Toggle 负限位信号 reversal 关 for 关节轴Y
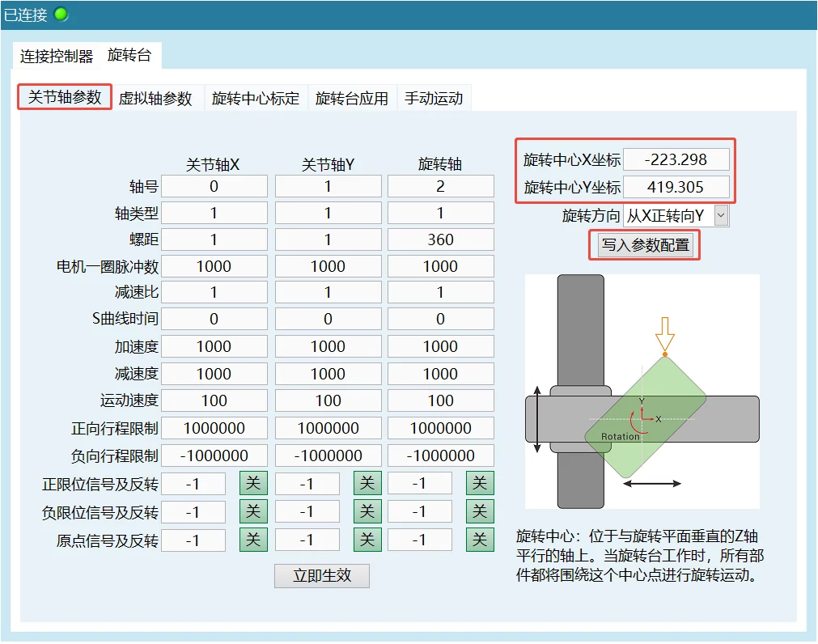Screen dimensions: 818x644 point(367,511)
